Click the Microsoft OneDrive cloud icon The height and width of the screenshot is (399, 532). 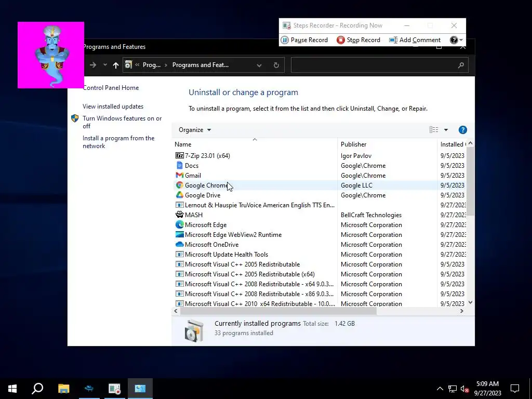(179, 244)
